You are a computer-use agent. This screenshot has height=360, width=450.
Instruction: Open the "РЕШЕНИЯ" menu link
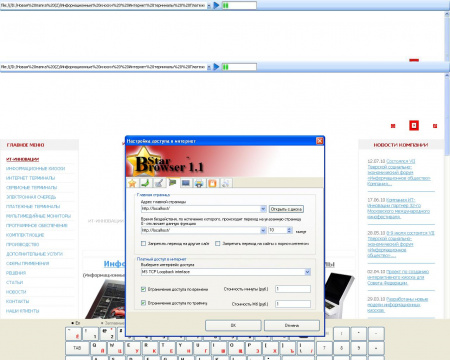(16, 273)
